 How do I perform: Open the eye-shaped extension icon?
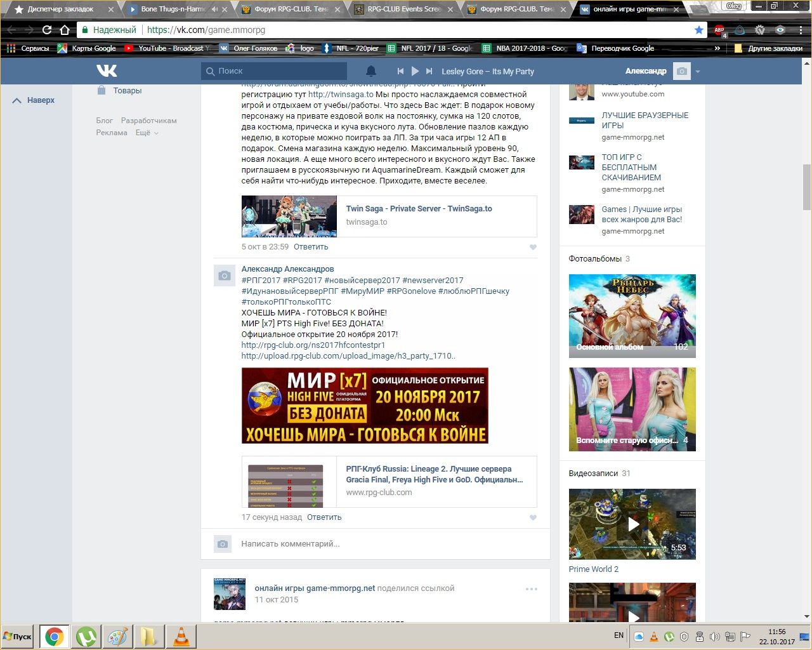coord(780,30)
